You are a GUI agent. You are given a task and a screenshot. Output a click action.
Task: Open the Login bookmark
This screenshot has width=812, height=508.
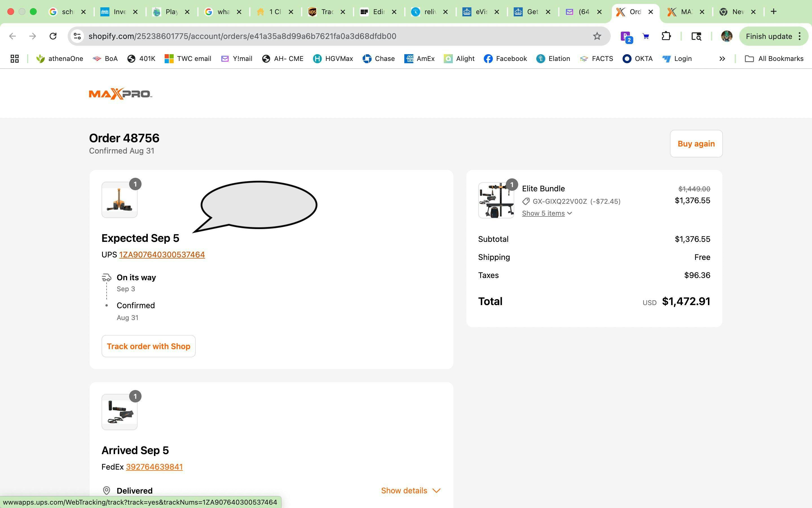[x=677, y=59]
